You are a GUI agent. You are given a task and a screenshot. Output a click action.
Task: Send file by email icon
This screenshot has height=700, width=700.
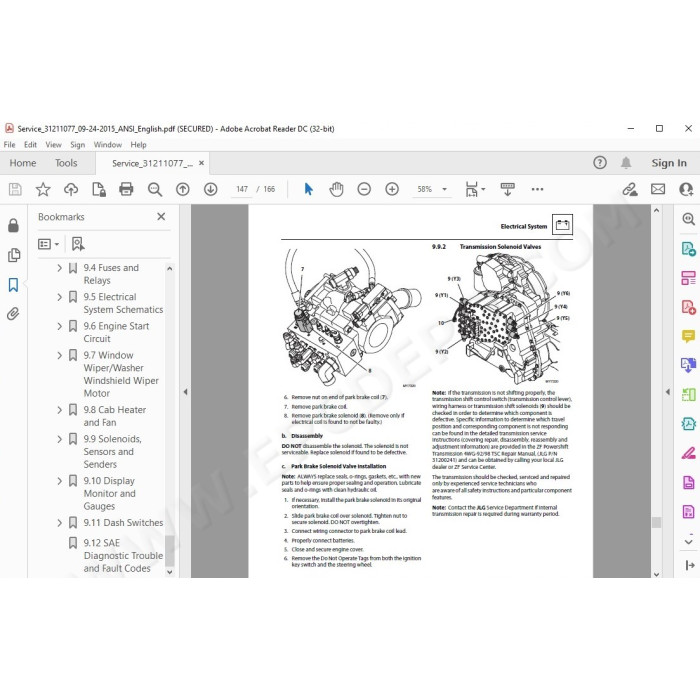(658, 189)
